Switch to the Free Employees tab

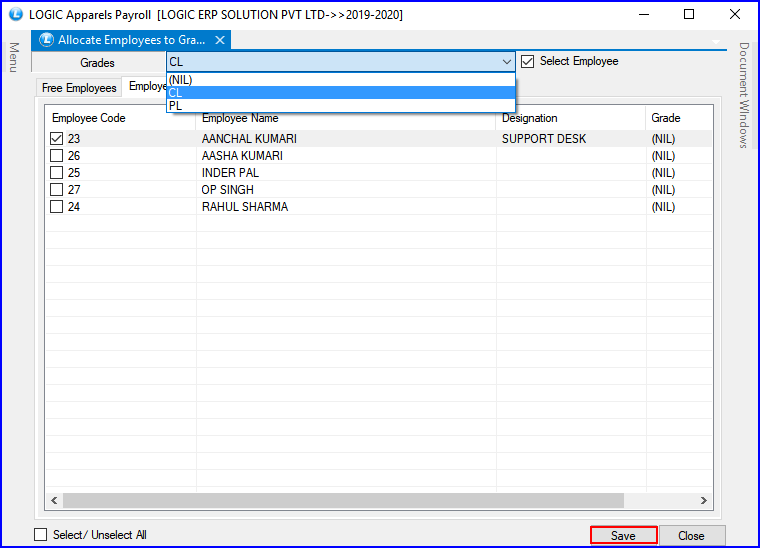click(x=79, y=88)
